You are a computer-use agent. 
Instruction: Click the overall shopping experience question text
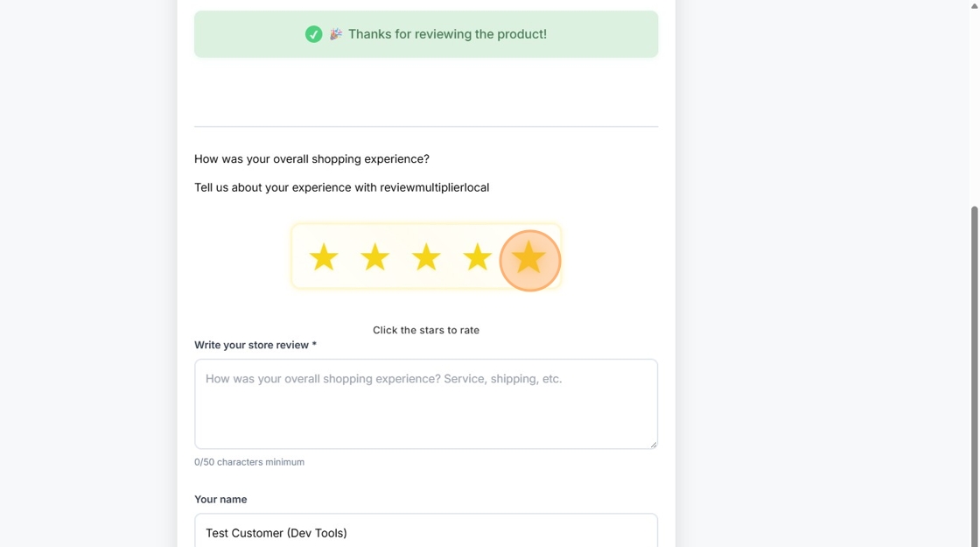pyautogui.click(x=311, y=158)
